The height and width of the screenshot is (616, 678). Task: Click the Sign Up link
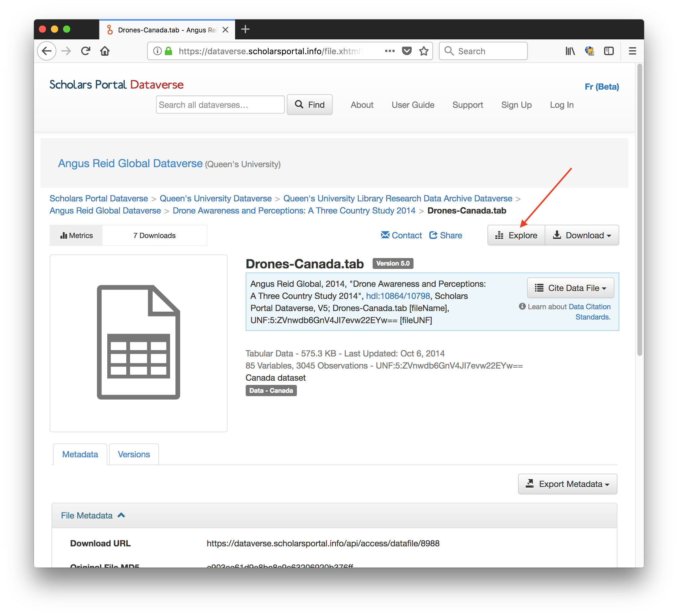point(516,105)
